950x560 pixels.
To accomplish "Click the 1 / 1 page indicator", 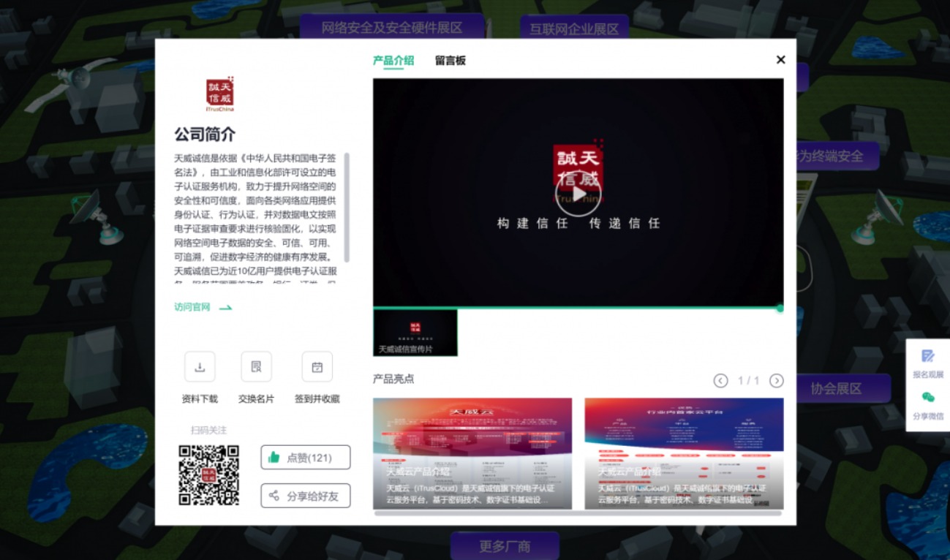I will click(749, 381).
